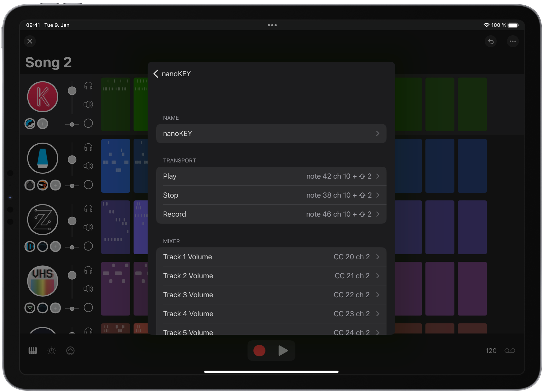This screenshot has height=392, width=543.
Task: Open the Track 2 Volume mapping
Action: [271, 276]
